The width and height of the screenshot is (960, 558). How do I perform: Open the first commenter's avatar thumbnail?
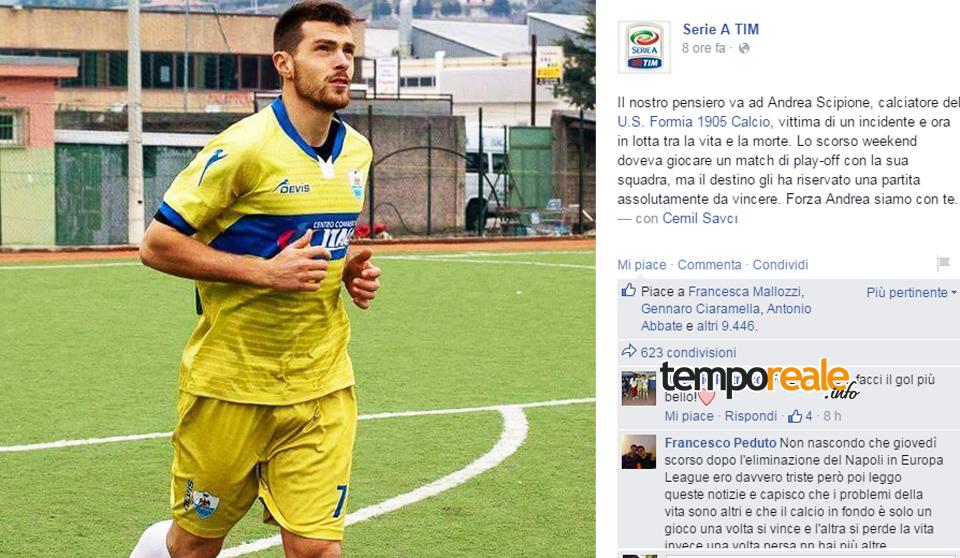coord(639,388)
